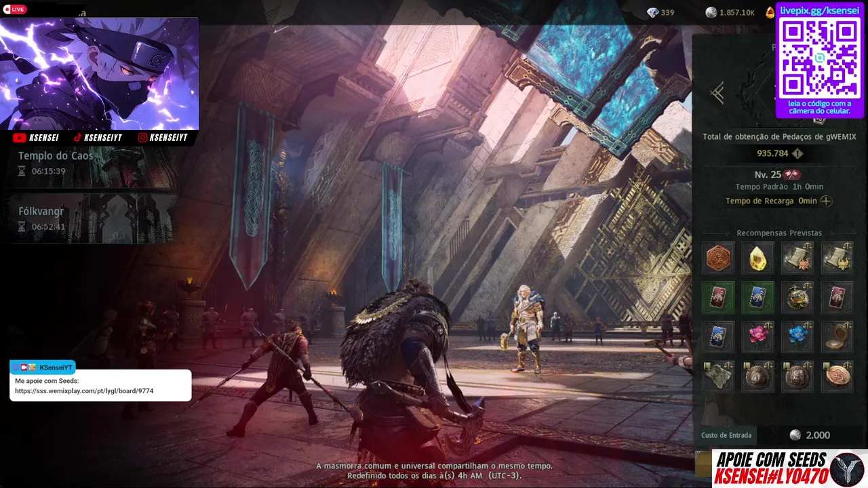Select the yellow crystal reward
The image size is (868, 488).
(757, 258)
